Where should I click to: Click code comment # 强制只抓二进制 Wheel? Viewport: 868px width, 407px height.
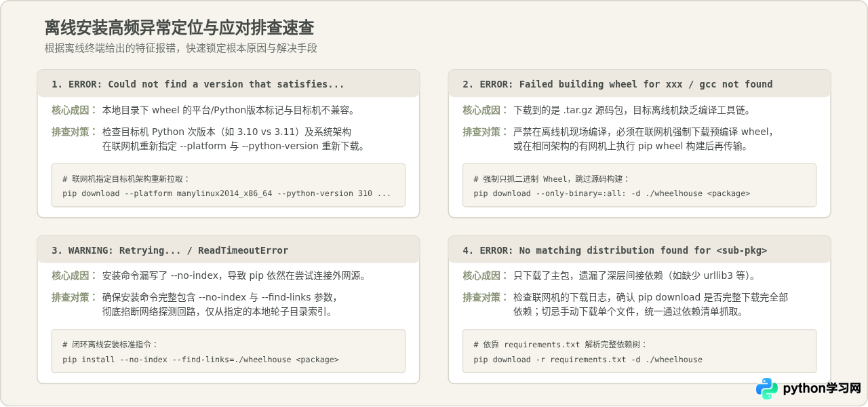coord(552,179)
